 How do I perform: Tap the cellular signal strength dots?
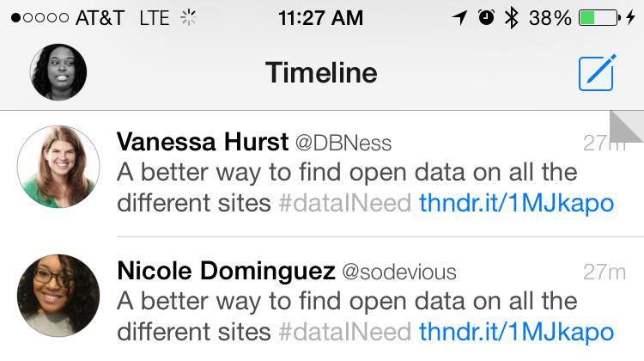(39, 18)
